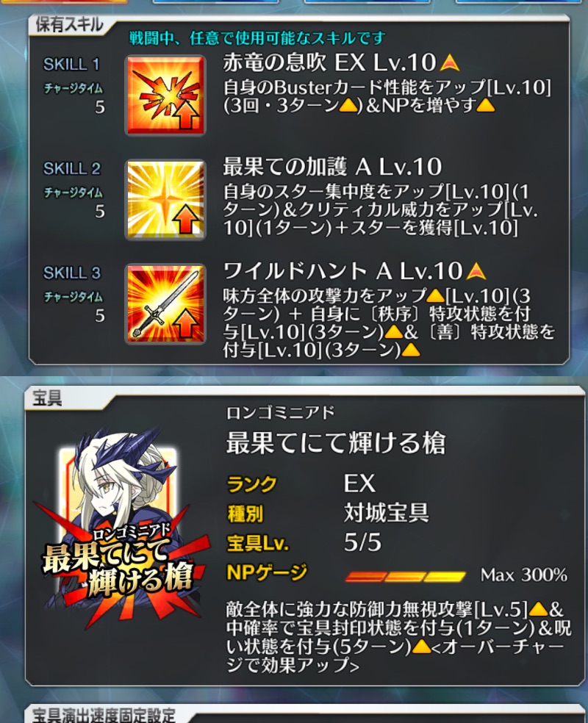Click upgrade triangle beside 赤竜の息吹 EX Lv.10
588x723 pixels.
coord(449,62)
